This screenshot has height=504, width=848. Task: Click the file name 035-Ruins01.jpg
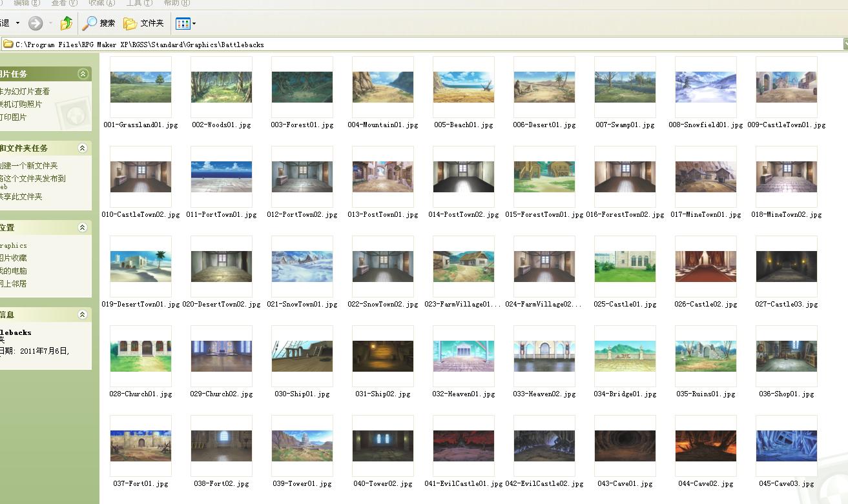[x=706, y=394]
